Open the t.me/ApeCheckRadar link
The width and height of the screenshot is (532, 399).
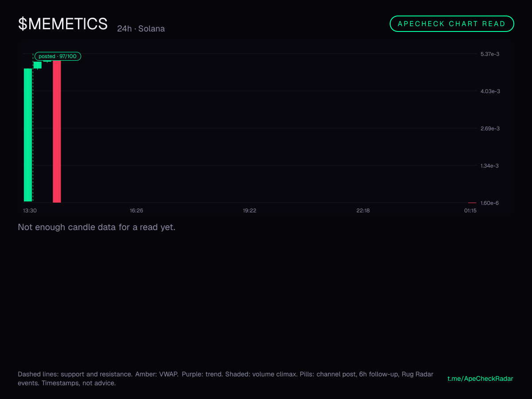point(481,379)
